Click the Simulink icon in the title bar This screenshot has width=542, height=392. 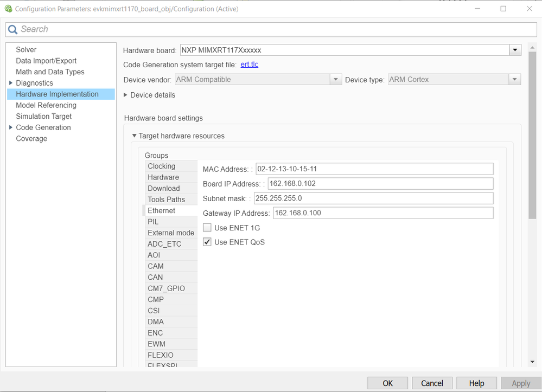(x=8, y=9)
